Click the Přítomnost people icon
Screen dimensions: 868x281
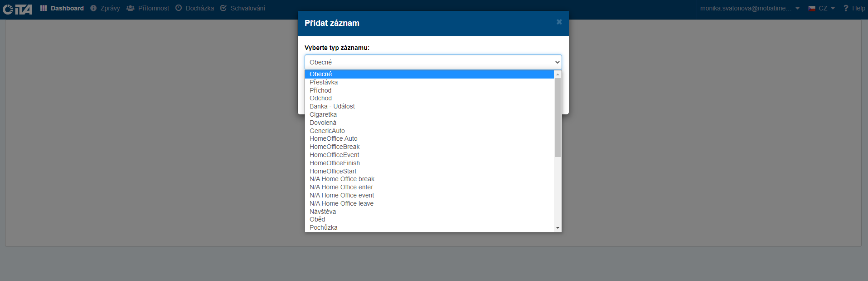(x=131, y=8)
